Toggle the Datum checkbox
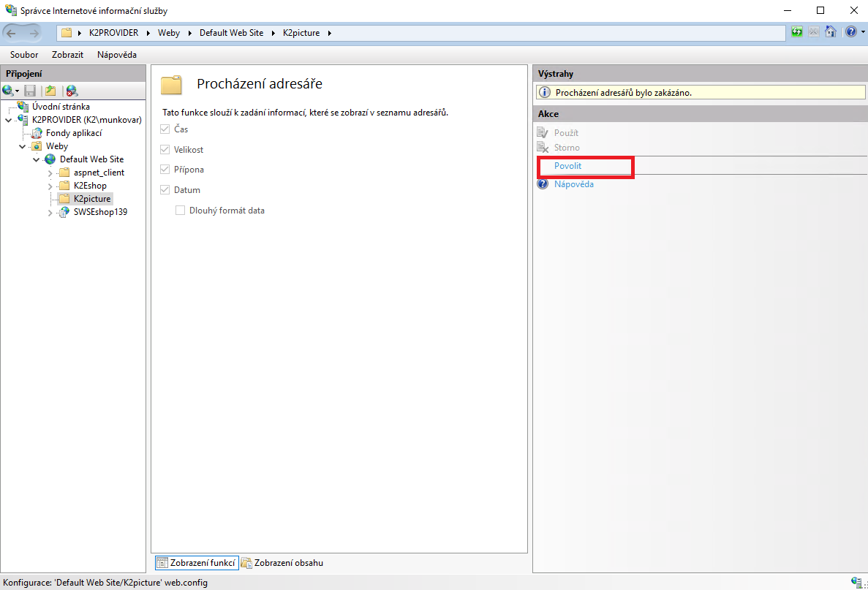Screen dimensions: 868x590 point(165,190)
